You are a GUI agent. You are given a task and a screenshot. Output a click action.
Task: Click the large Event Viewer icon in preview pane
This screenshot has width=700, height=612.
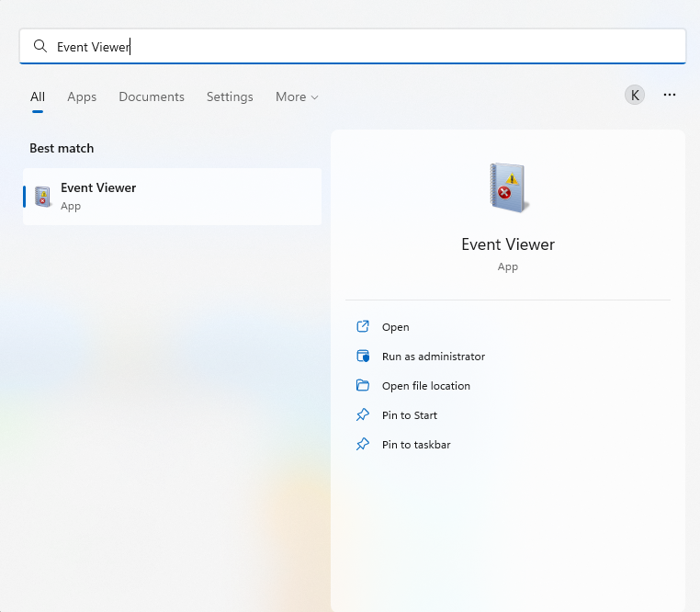click(506, 187)
